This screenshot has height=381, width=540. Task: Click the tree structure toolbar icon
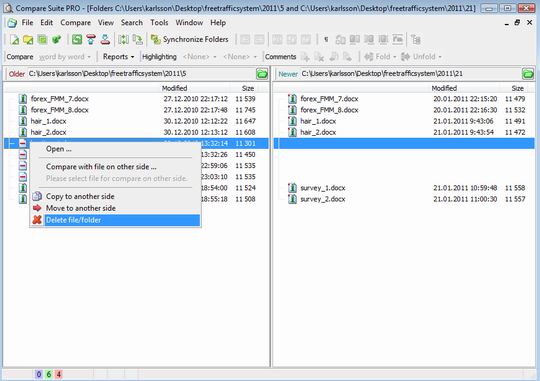[x=416, y=40]
